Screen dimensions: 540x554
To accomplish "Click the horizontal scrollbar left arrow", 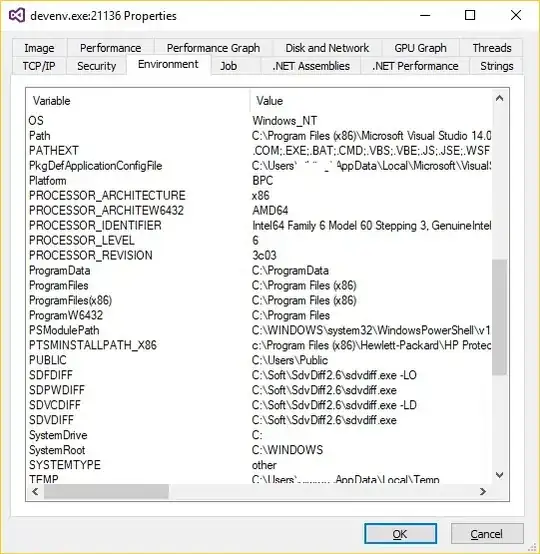I will (x=35, y=491).
